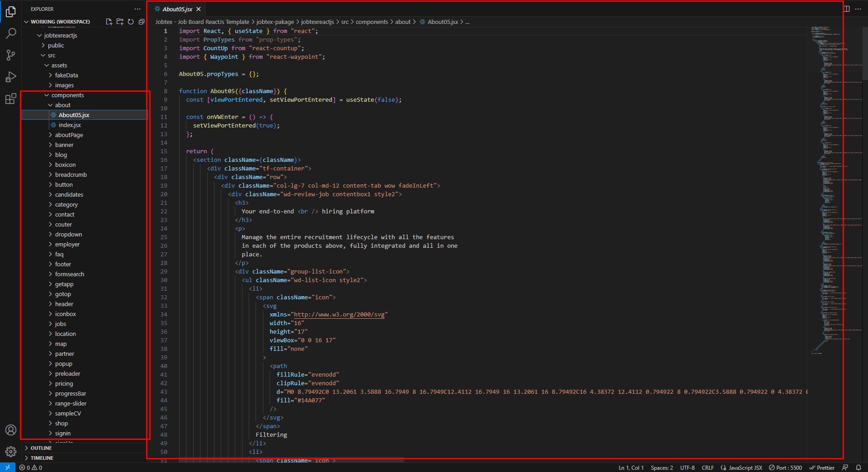Expand the aboutPage folder
This screenshot has width=868, height=472.
point(69,135)
